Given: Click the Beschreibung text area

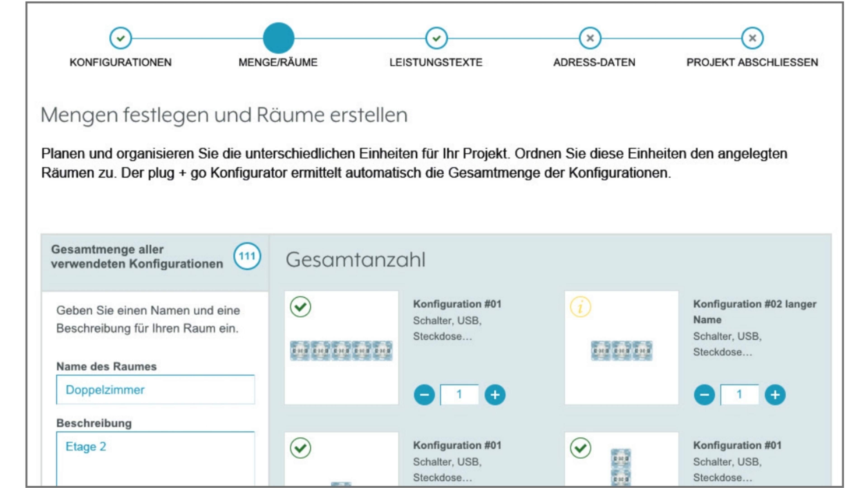Looking at the screenshot, I should tap(155, 458).
